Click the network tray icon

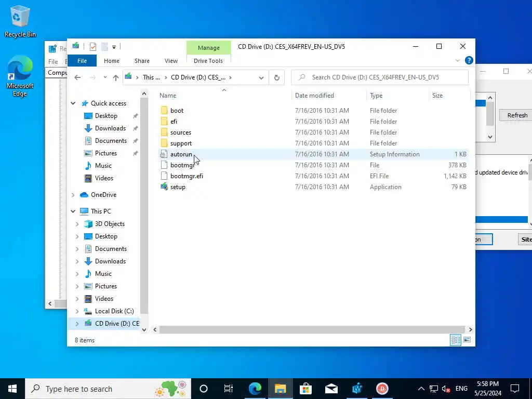(x=434, y=389)
